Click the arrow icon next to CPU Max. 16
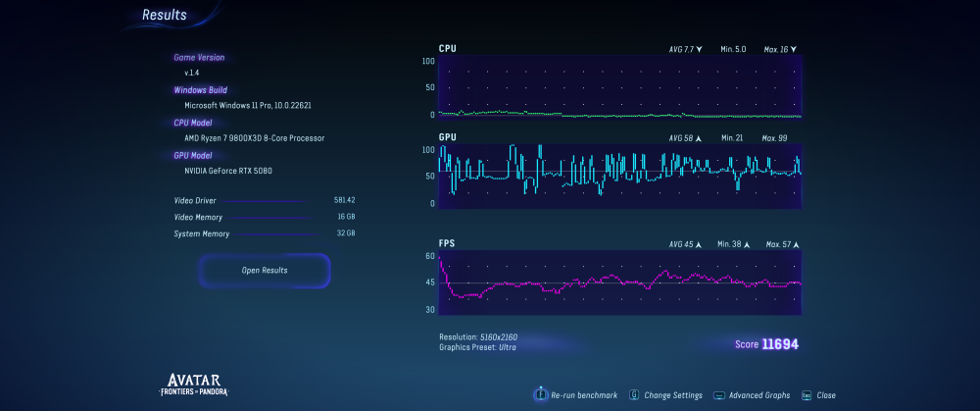This screenshot has width=980, height=411. (x=793, y=49)
